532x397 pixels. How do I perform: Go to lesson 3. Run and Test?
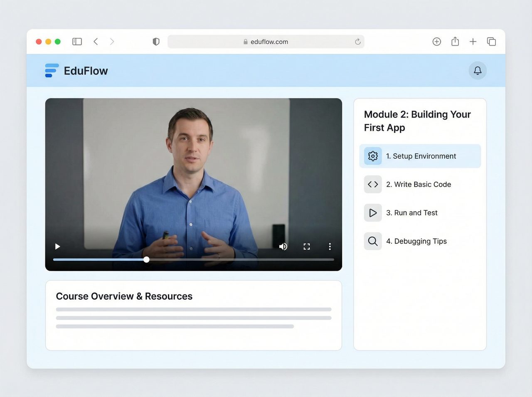tap(411, 213)
